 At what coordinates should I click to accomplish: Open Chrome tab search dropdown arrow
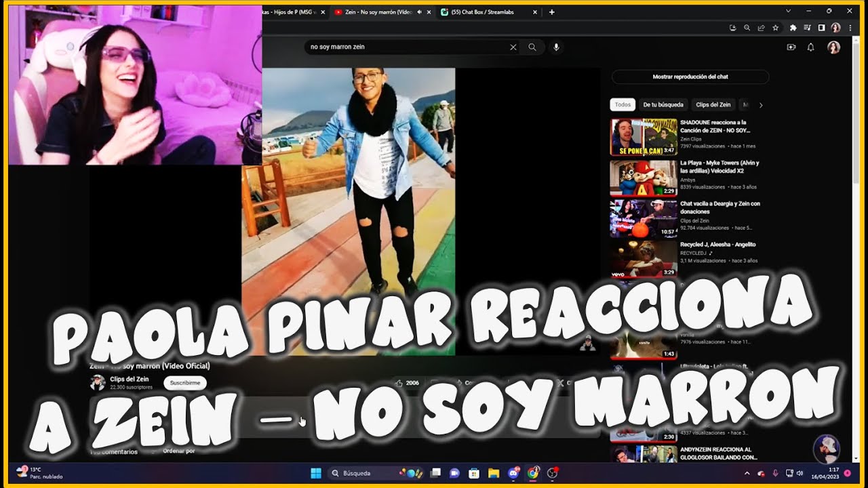click(788, 11)
